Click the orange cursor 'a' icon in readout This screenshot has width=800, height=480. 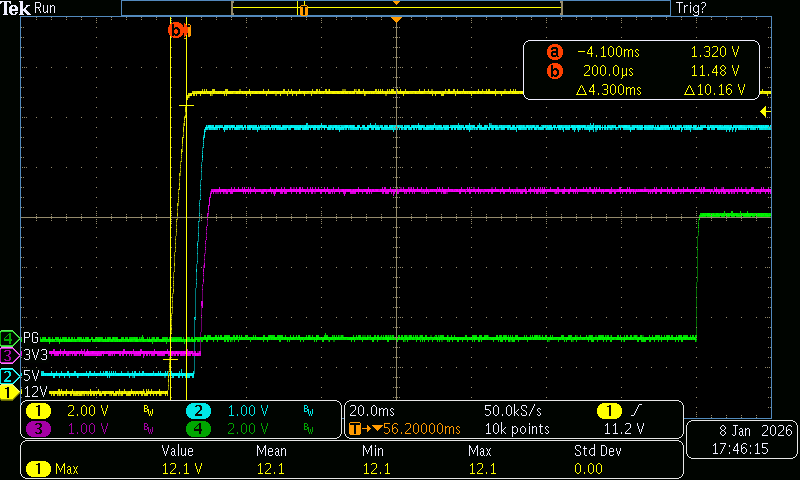pyautogui.click(x=555, y=52)
